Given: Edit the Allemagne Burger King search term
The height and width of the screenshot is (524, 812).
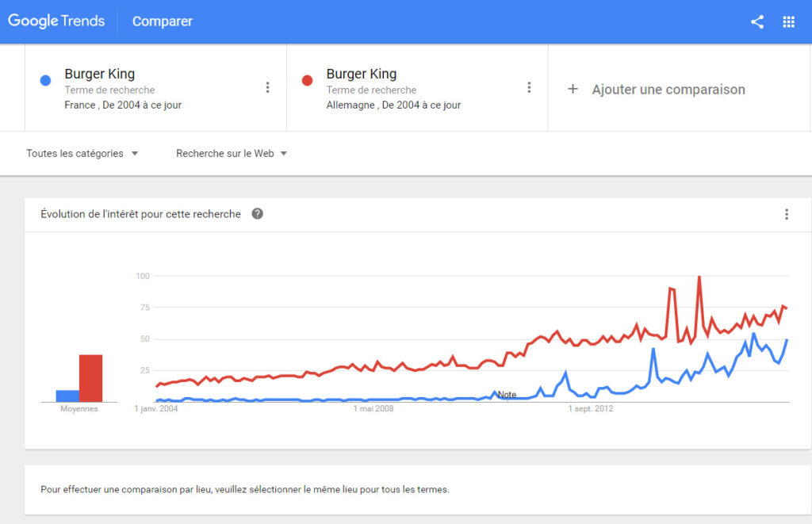Looking at the screenshot, I should pyautogui.click(x=362, y=75).
